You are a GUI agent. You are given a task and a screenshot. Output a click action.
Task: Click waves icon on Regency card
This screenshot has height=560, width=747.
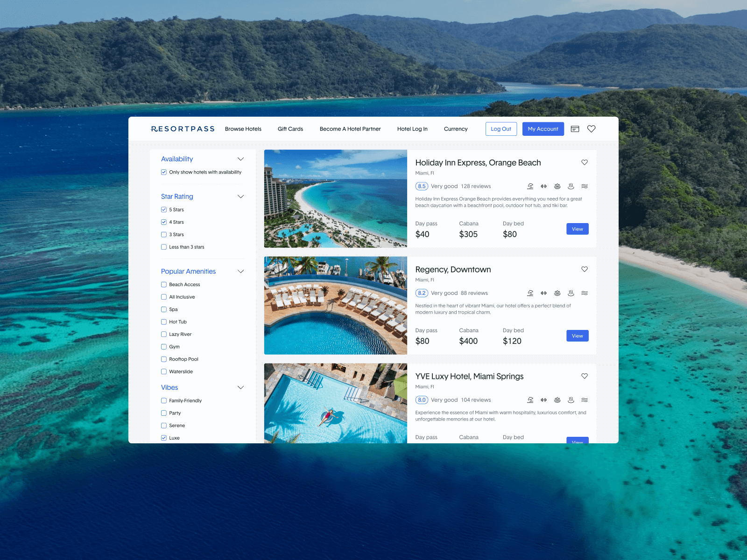pyautogui.click(x=585, y=293)
